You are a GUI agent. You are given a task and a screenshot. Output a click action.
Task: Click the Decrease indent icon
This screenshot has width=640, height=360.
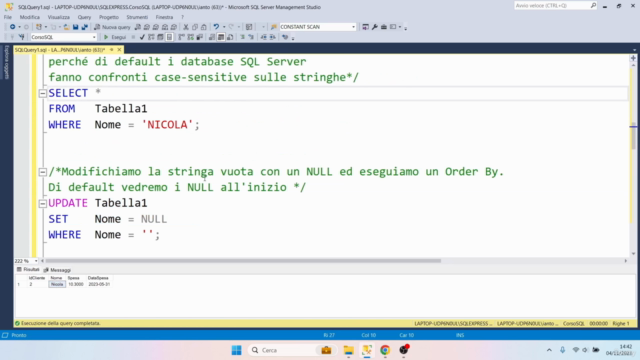(x=264, y=37)
